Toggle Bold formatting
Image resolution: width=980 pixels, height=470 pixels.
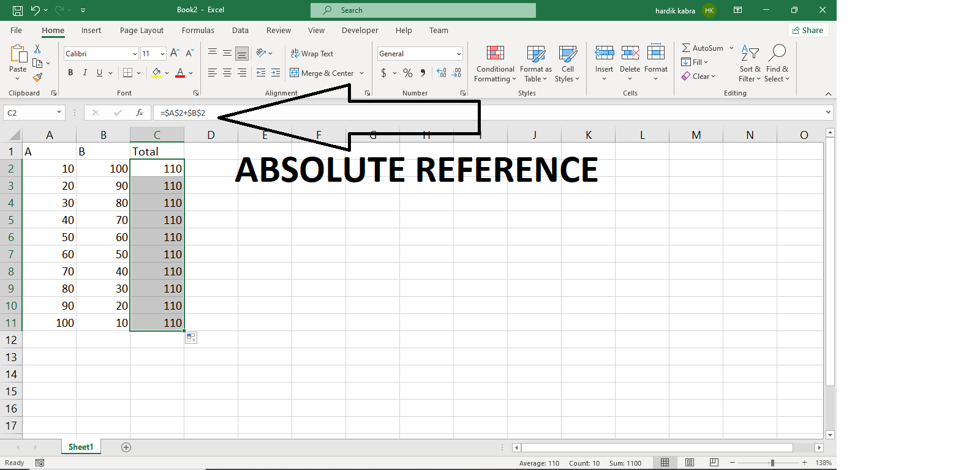(70, 73)
